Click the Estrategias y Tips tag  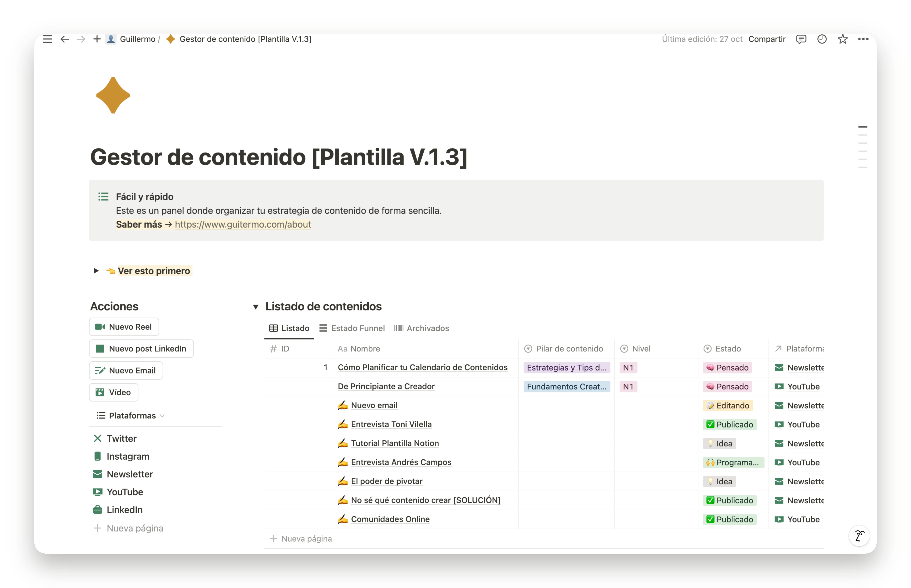click(x=566, y=367)
